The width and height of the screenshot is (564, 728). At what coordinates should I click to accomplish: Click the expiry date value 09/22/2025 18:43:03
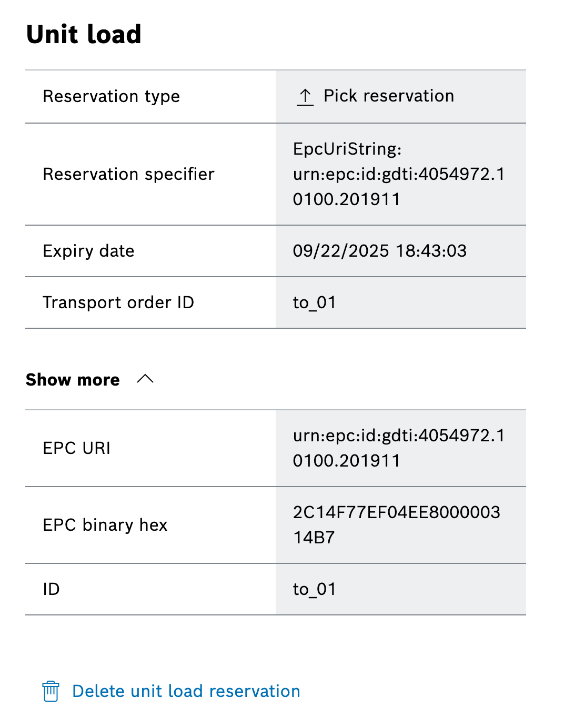379,251
